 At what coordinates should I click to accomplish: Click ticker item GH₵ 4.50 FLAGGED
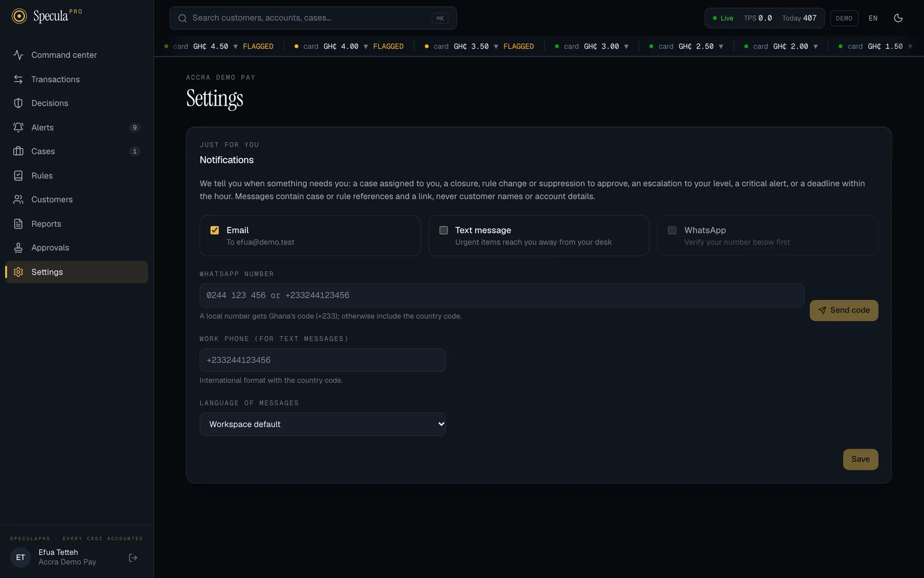point(219,46)
